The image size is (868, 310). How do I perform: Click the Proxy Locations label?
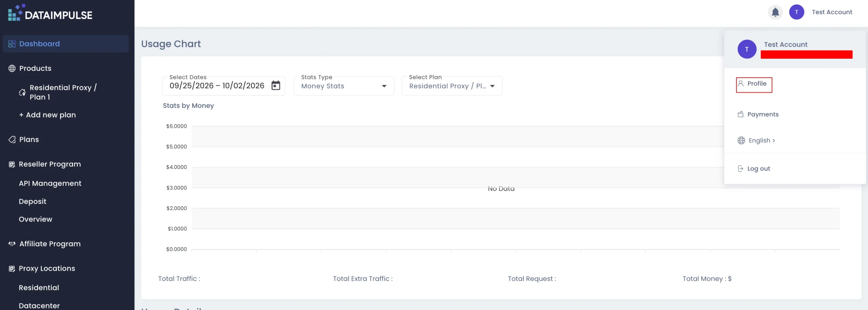[47, 269]
